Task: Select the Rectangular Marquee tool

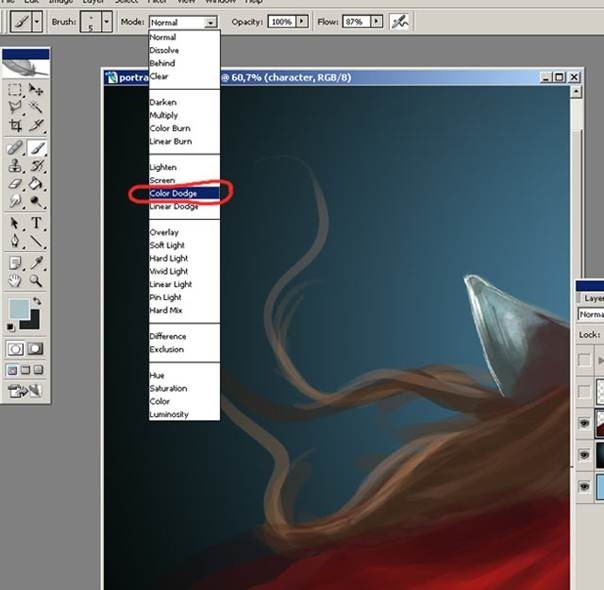Action: pyautogui.click(x=15, y=90)
